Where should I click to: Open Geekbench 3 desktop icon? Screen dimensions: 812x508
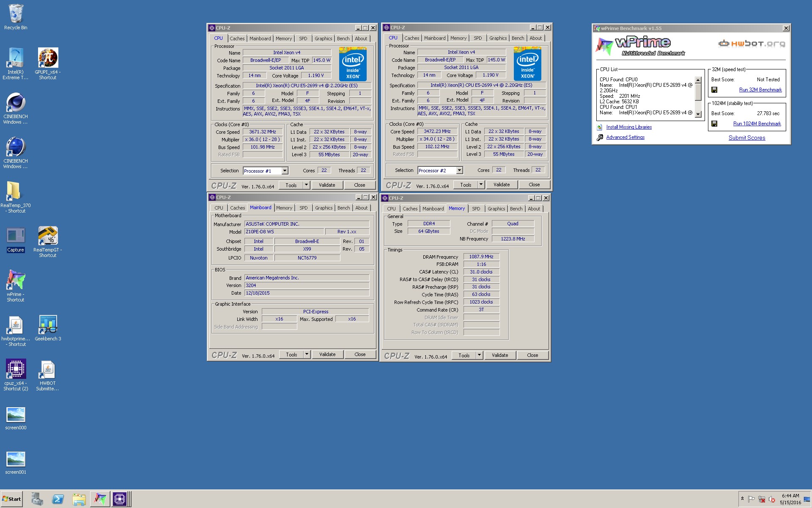[48, 328]
